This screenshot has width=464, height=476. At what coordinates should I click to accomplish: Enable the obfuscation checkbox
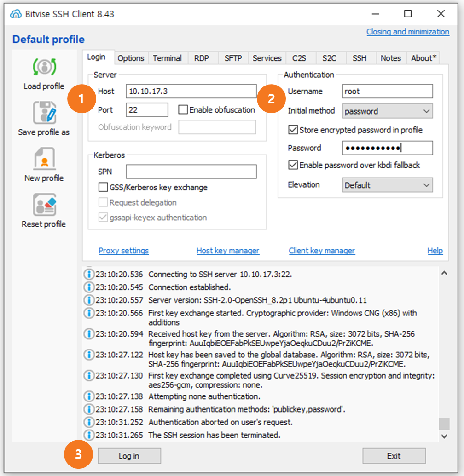(x=183, y=110)
